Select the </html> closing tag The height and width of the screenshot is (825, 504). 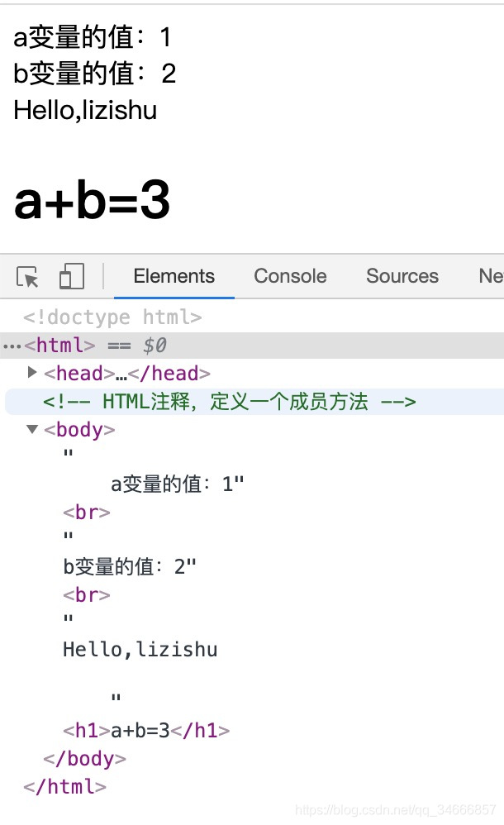(x=64, y=787)
